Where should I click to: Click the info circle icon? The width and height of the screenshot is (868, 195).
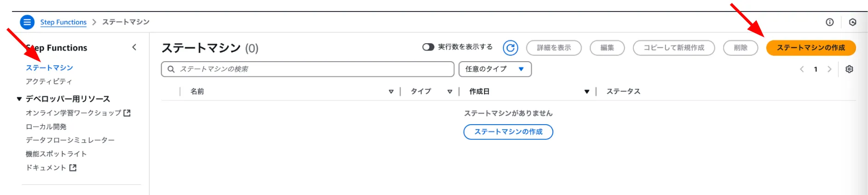coord(829,22)
